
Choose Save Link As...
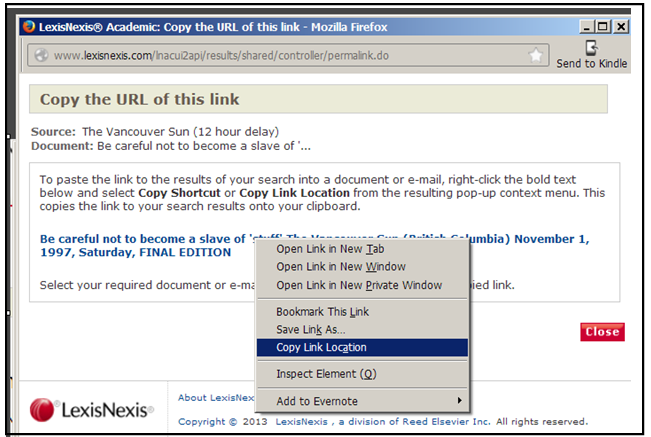pyautogui.click(x=362, y=330)
